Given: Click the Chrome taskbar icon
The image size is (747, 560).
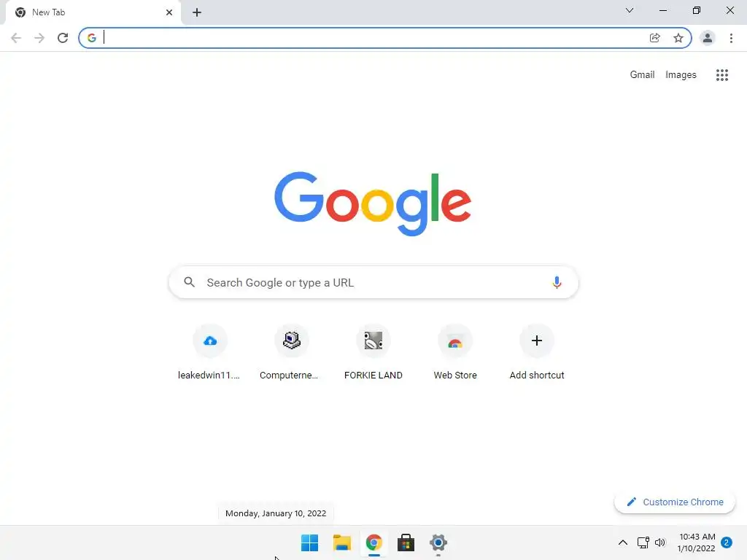Looking at the screenshot, I should click(x=374, y=542).
